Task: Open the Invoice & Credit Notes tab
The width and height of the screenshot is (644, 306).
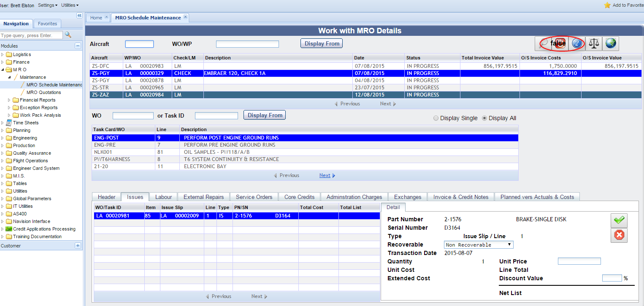Action: [x=461, y=197]
